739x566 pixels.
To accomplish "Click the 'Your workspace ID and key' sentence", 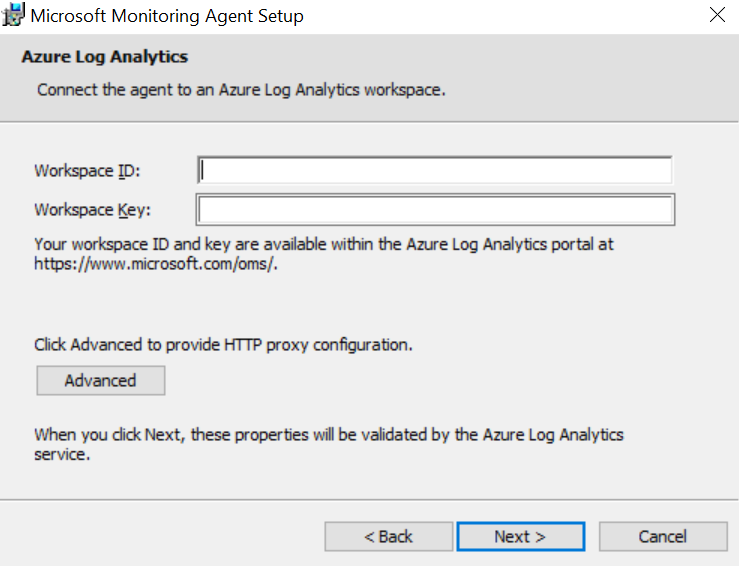I will (x=324, y=254).
